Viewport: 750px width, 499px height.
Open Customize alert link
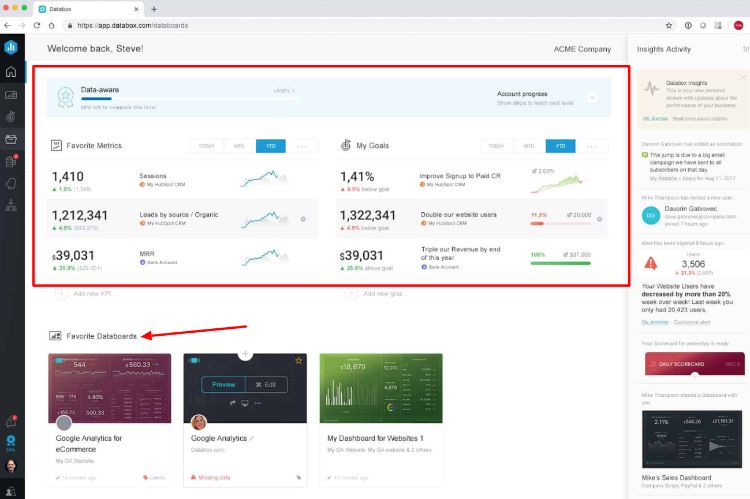692,322
